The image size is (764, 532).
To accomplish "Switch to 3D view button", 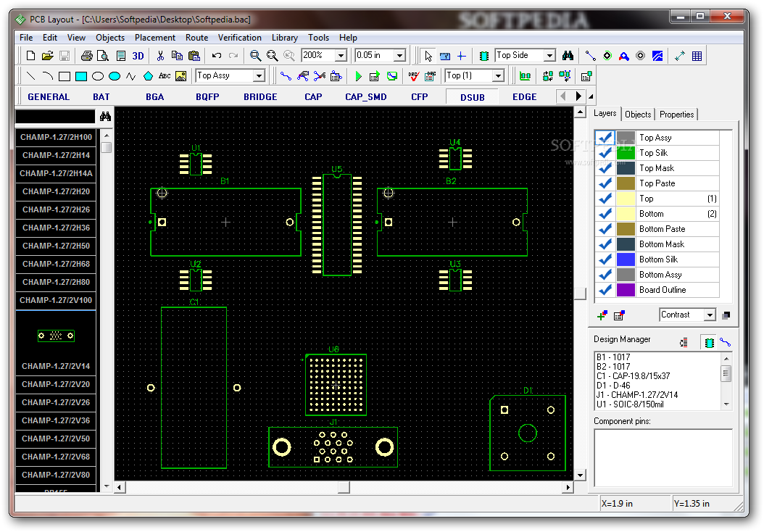I will tap(138, 56).
